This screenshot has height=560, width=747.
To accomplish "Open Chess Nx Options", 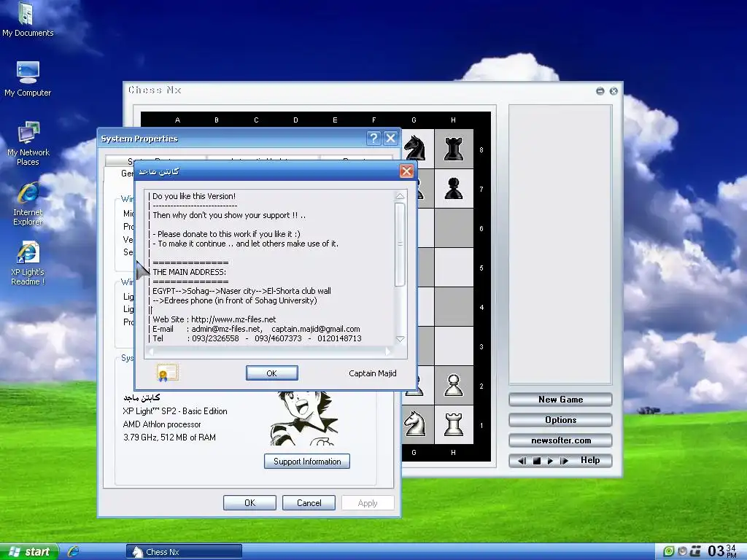I will coord(560,420).
